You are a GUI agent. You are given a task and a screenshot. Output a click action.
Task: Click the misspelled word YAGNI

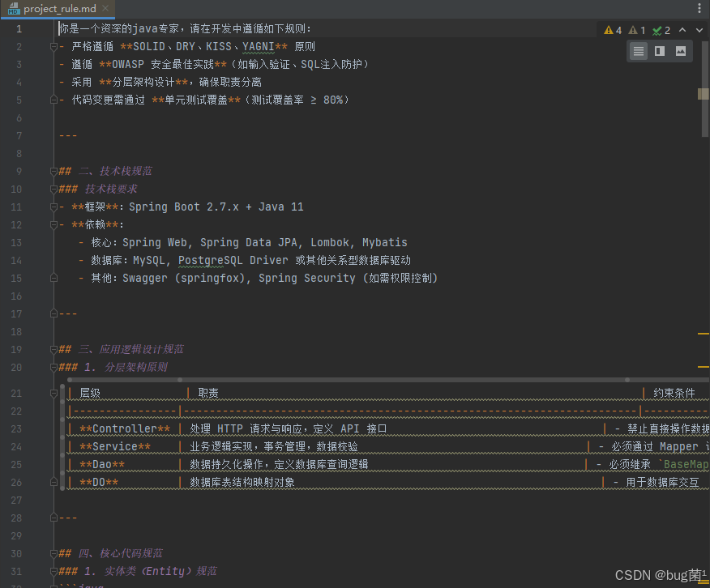click(258, 47)
